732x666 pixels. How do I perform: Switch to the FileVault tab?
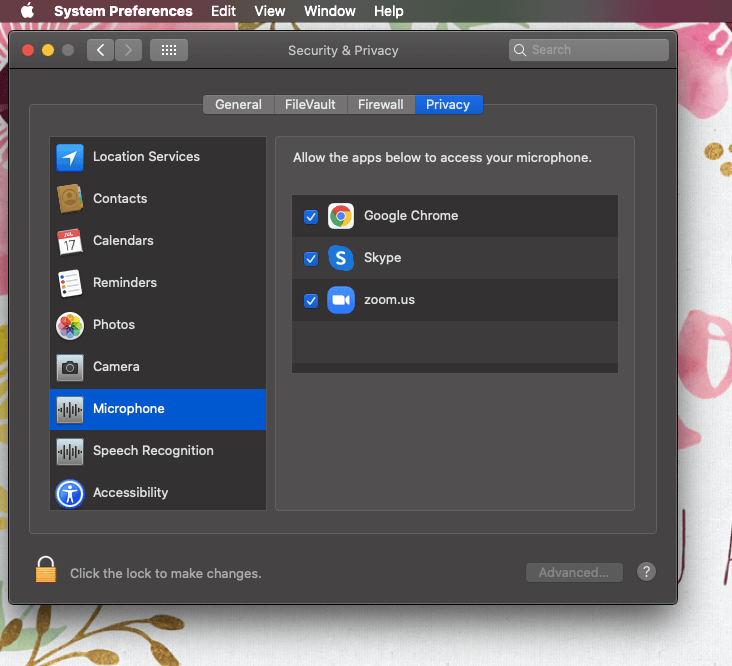(x=310, y=104)
